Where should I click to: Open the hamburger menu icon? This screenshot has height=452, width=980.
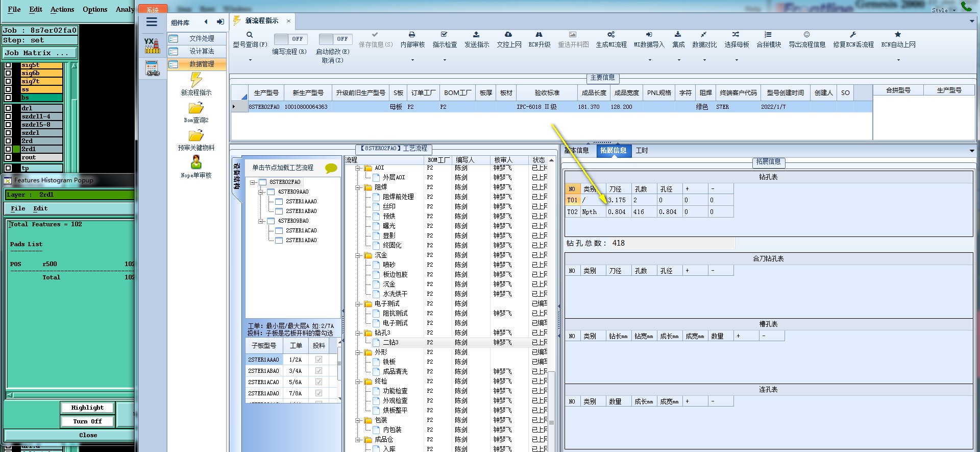(x=152, y=22)
